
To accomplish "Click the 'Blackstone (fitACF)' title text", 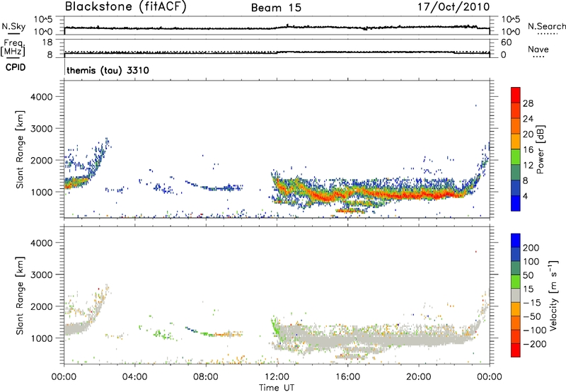I will pyautogui.click(x=126, y=6).
